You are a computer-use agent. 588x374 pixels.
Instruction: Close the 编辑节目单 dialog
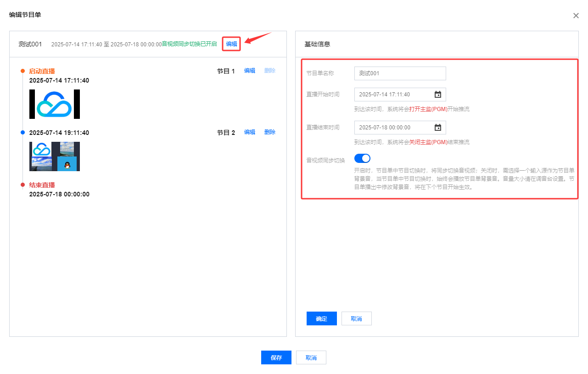coord(576,16)
